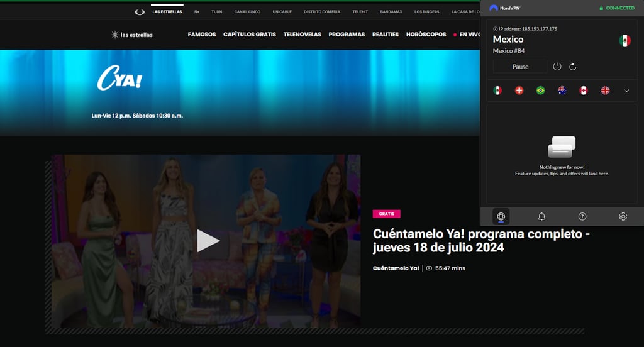Click the reconnect refresh icon in NordVPN
Screen dimensions: 644x347
[x=572, y=67]
